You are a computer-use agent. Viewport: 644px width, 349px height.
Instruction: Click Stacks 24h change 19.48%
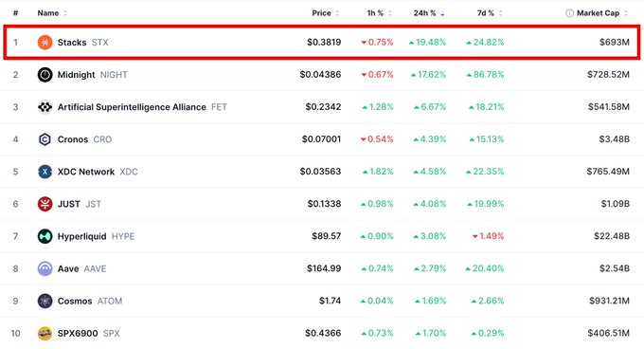(427, 42)
